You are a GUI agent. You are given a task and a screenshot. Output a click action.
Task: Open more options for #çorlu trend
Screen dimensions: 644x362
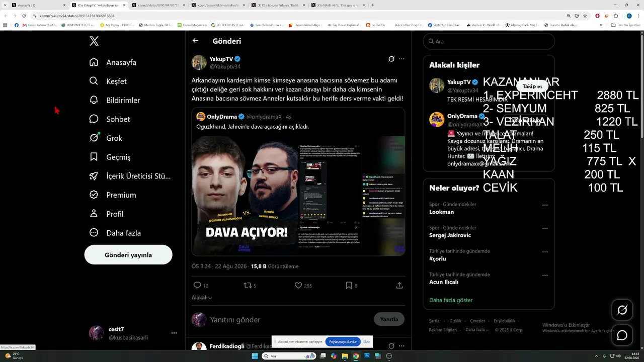[545, 252]
